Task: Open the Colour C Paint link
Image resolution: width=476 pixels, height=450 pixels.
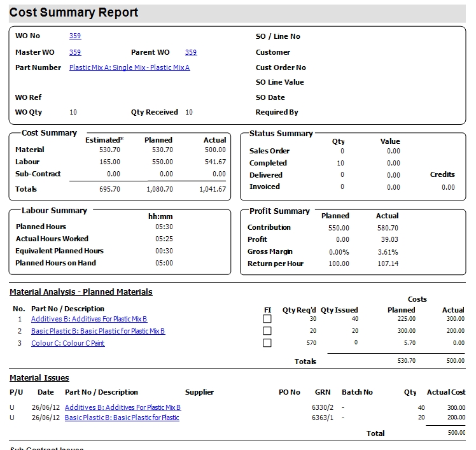Action: pyautogui.click(x=68, y=343)
